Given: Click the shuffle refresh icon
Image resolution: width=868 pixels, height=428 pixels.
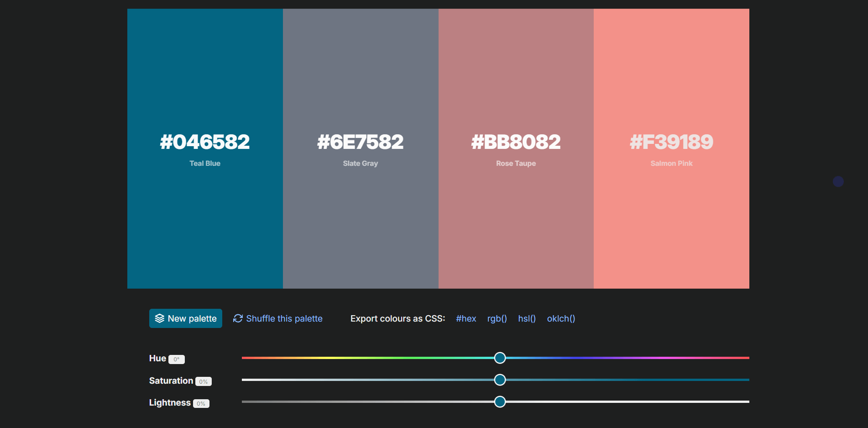Looking at the screenshot, I should click(238, 318).
